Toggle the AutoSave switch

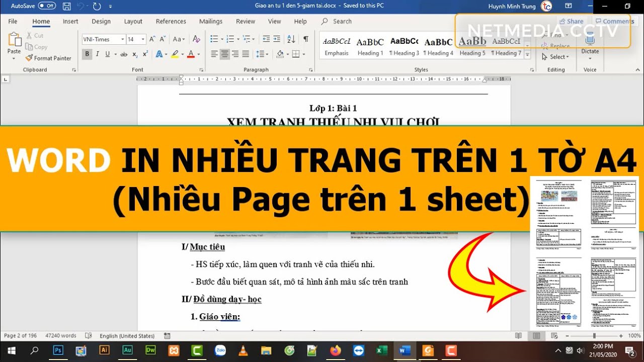coord(47,6)
